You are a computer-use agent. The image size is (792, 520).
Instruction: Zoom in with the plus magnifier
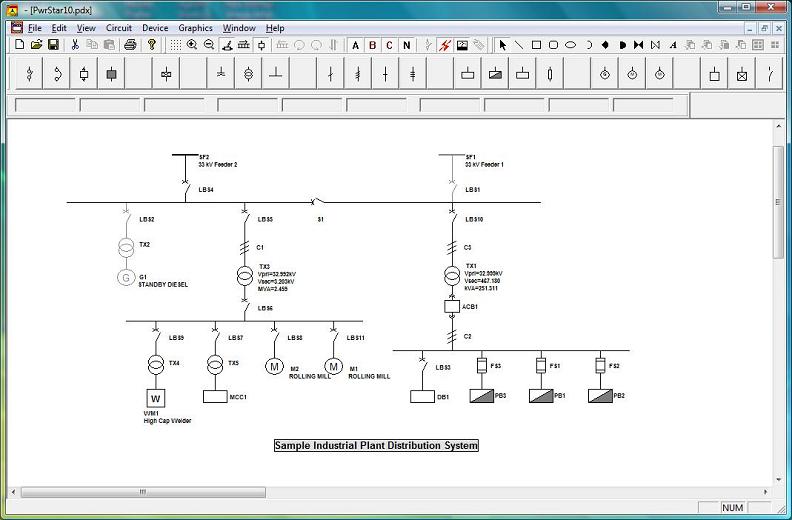click(192, 45)
